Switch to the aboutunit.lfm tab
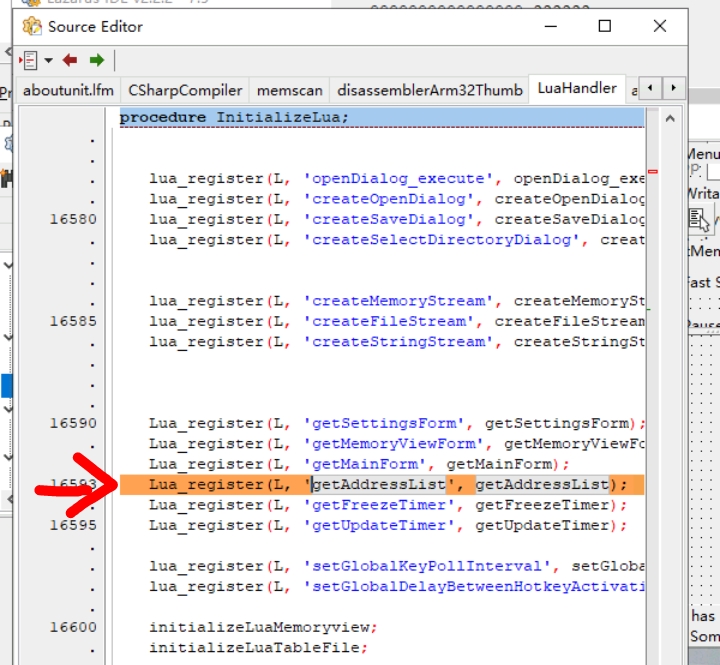 [68, 90]
